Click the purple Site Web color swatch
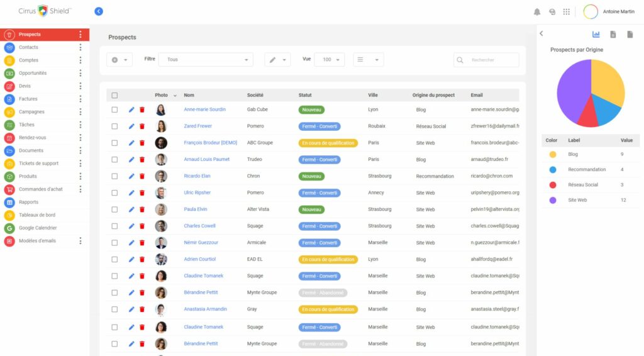The height and width of the screenshot is (356, 644). (553, 201)
